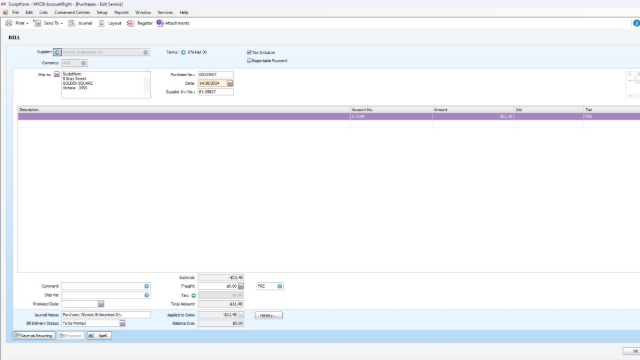Open Attachments from the toolbar
640x360 pixels.
click(x=173, y=23)
